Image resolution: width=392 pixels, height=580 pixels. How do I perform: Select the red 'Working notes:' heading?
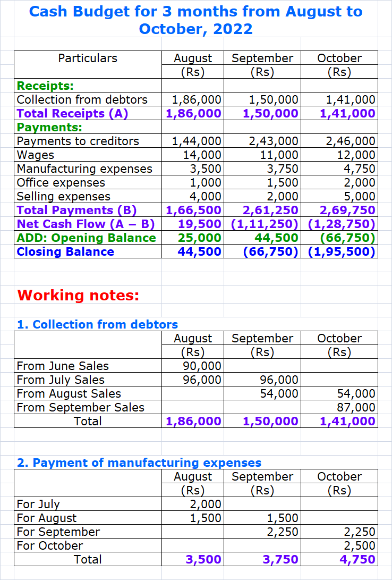pyautogui.click(x=78, y=295)
